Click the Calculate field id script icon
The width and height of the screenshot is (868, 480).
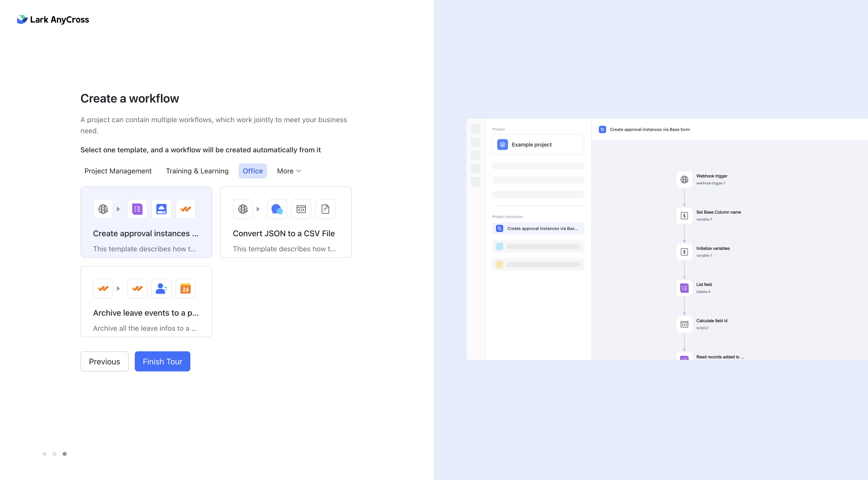[x=685, y=324]
